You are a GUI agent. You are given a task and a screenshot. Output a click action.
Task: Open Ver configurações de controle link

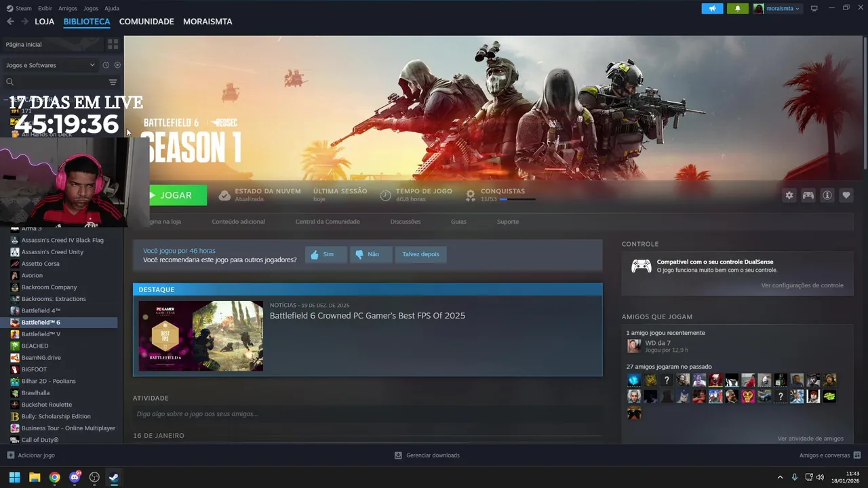[x=802, y=285]
